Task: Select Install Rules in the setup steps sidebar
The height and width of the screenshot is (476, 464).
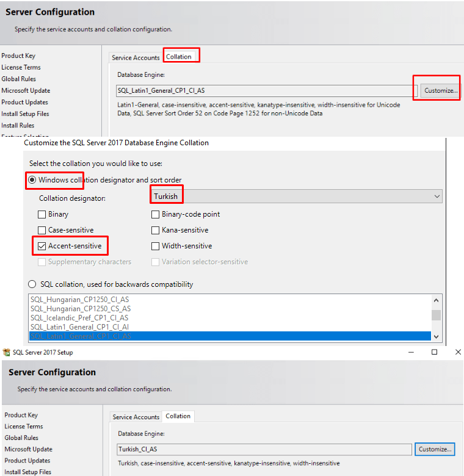Action: pos(18,125)
